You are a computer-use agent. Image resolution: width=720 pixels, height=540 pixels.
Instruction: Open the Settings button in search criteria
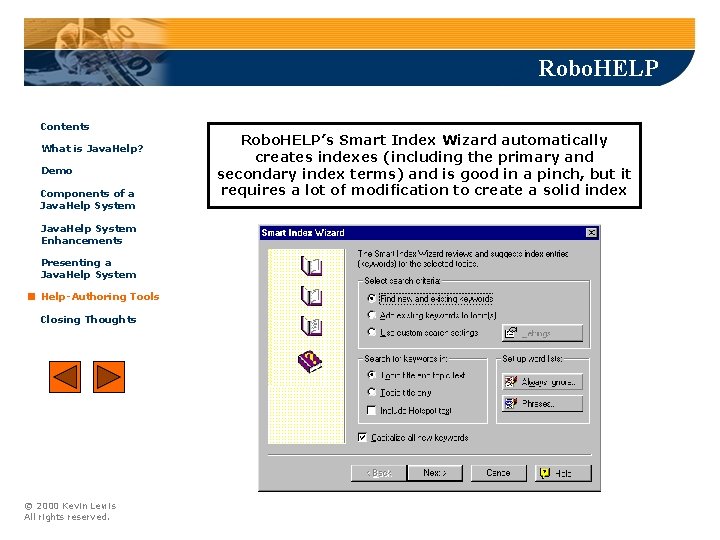542,333
